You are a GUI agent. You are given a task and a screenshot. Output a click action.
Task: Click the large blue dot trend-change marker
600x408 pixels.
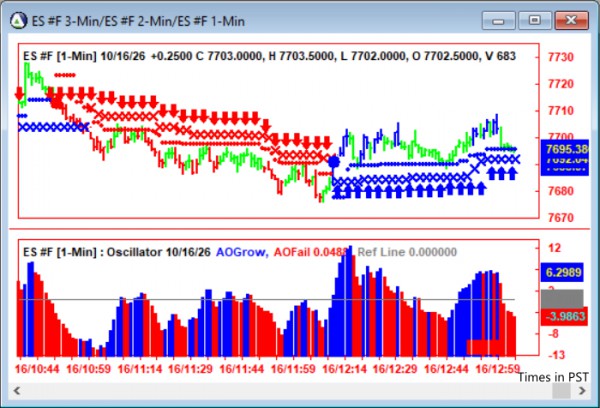(x=334, y=162)
